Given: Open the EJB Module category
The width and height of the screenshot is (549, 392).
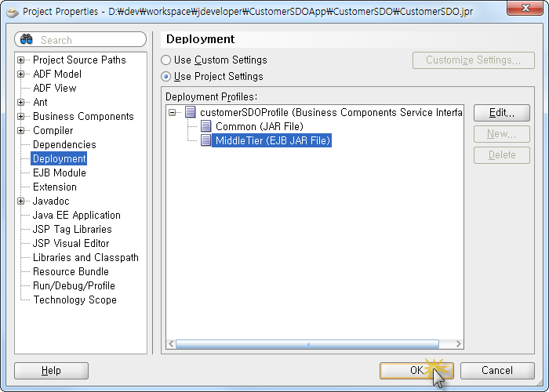Looking at the screenshot, I should pyautogui.click(x=59, y=172).
